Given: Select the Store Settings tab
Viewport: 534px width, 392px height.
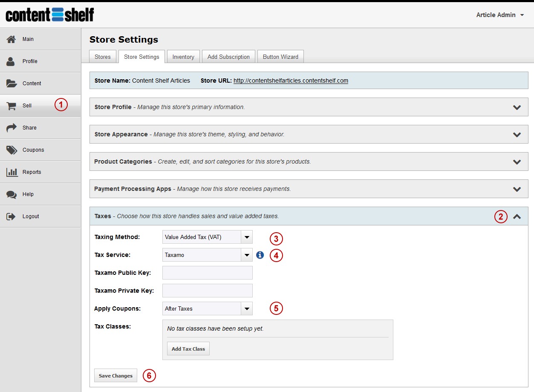Looking at the screenshot, I should pyautogui.click(x=141, y=57).
